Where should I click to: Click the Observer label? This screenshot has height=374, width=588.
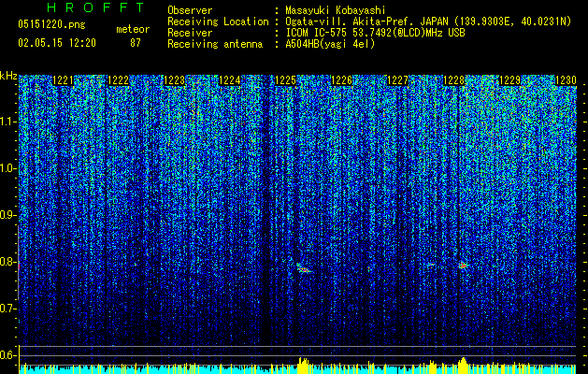(x=190, y=10)
